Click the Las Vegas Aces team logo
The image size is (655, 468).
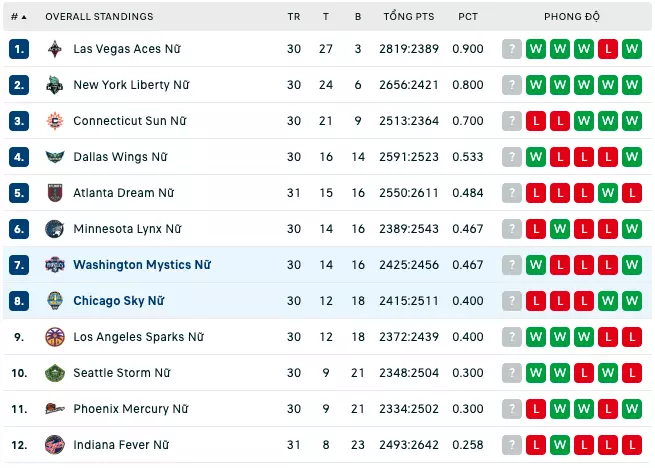click(x=55, y=49)
